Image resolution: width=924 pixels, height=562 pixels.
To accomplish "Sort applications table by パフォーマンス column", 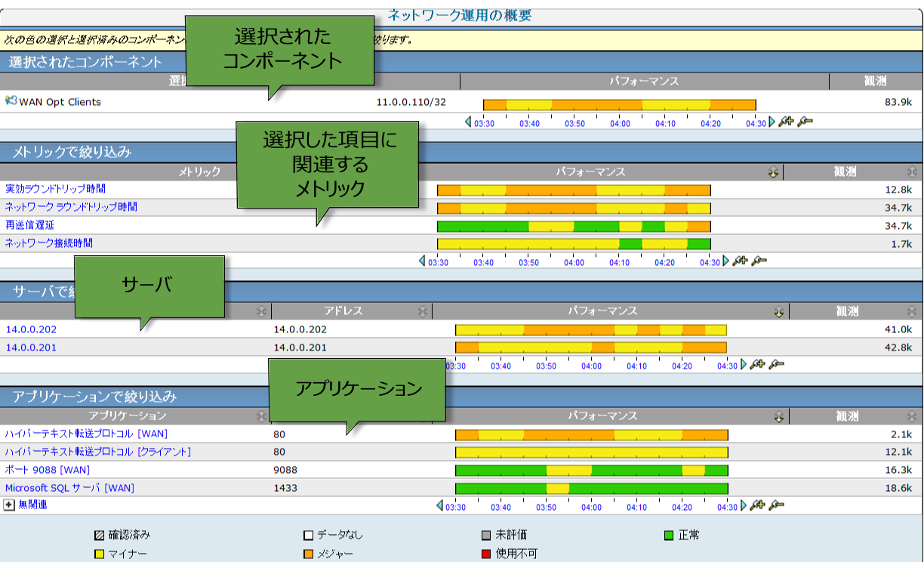I will (778, 416).
